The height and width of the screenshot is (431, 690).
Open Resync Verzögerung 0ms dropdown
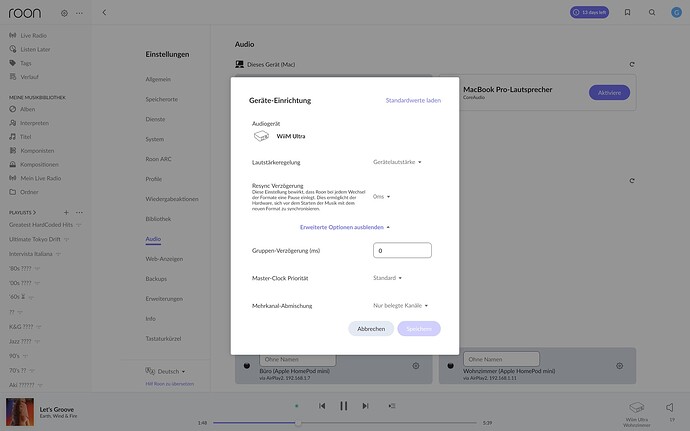[x=381, y=196]
